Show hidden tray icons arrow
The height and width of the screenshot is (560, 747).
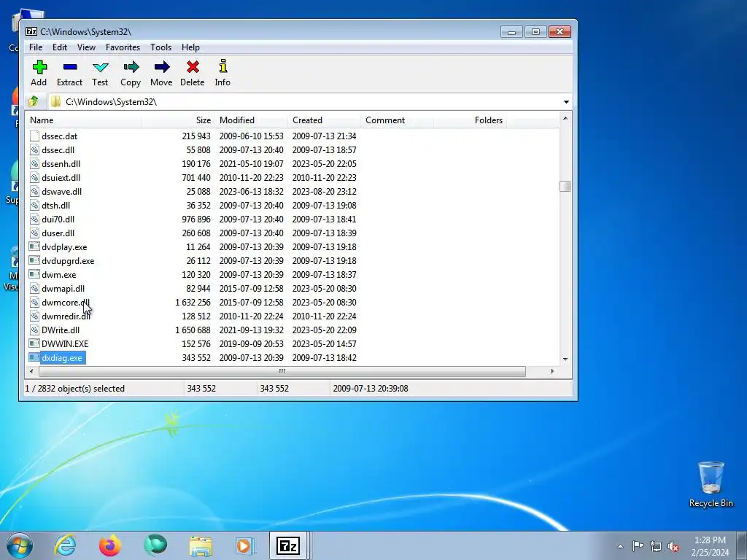coord(620,547)
